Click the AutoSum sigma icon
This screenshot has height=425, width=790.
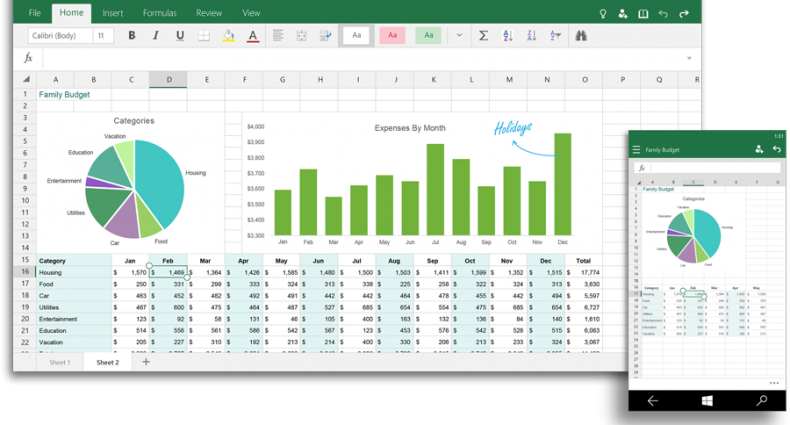tap(483, 36)
